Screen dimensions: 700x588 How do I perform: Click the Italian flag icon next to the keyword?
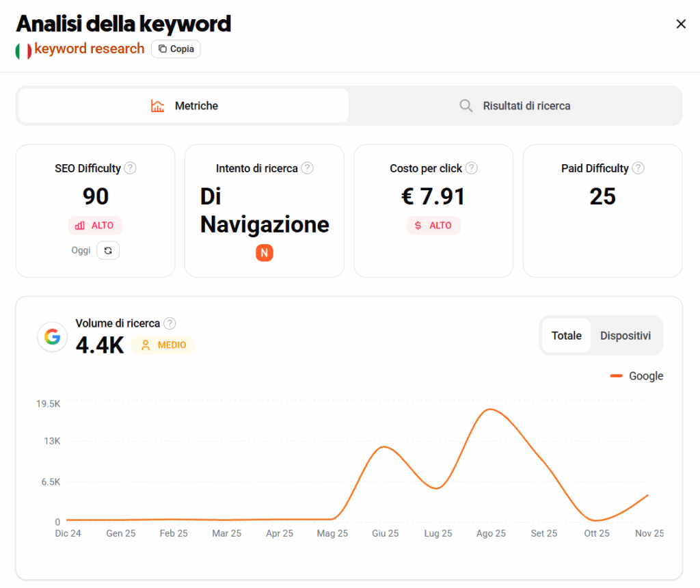[x=23, y=49]
